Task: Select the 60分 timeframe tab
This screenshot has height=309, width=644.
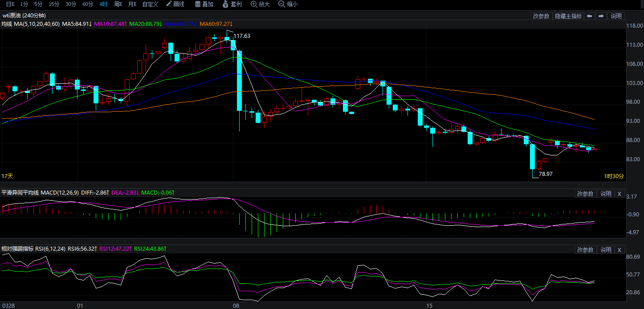Action: pos(88,4)
